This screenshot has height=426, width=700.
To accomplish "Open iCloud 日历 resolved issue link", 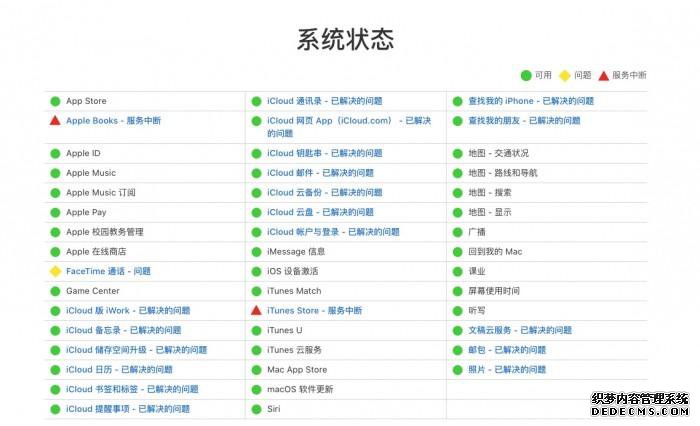I will 119,369.
